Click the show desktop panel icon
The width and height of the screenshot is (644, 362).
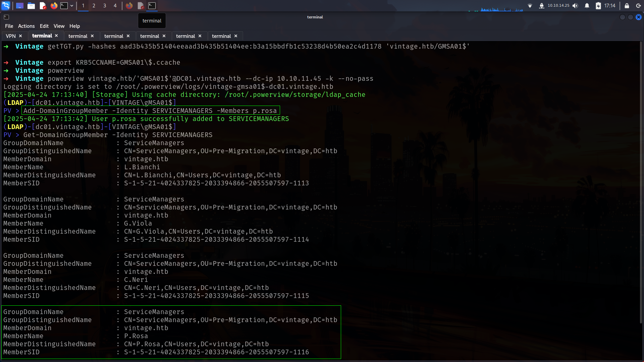pos(20,5)
